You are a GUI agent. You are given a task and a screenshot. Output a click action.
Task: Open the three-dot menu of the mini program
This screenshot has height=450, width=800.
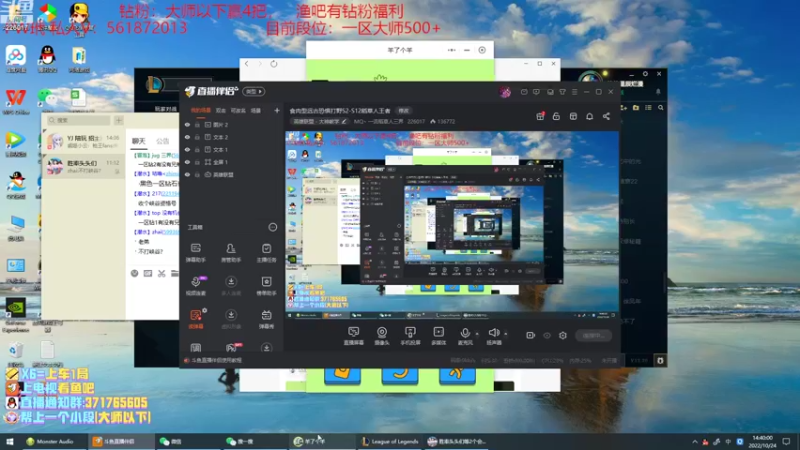coord(452,50)
